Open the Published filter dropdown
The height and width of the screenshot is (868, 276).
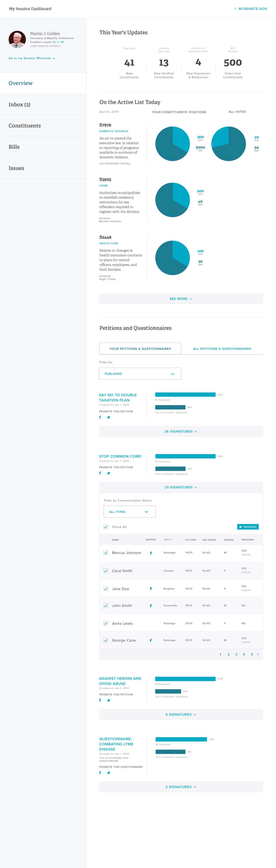(x=140, y=374)
